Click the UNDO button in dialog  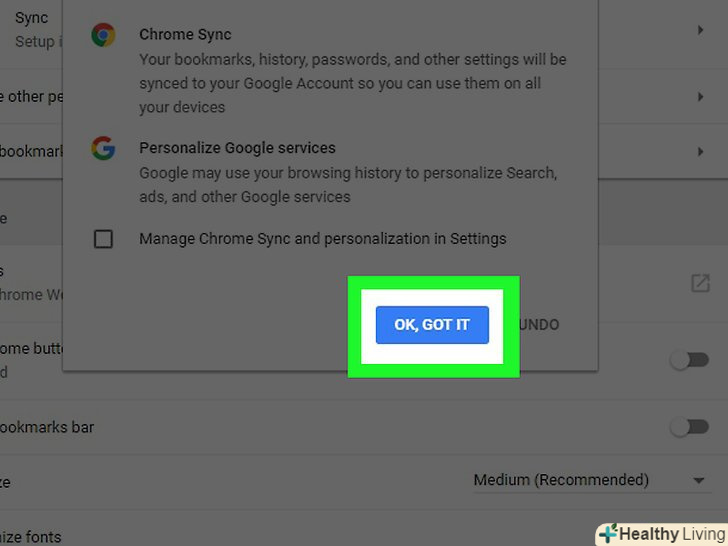tap(540, 325)
